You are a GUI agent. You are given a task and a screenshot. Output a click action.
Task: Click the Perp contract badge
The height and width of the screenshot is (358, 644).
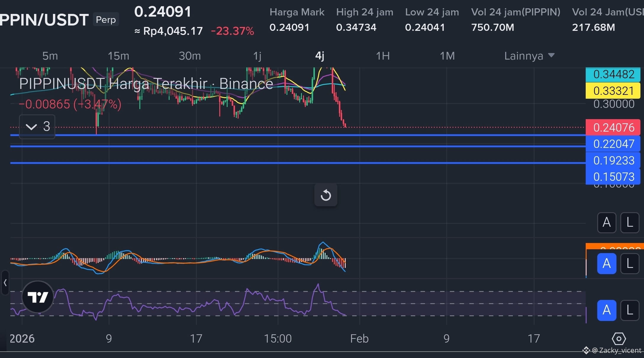(106, 20)
